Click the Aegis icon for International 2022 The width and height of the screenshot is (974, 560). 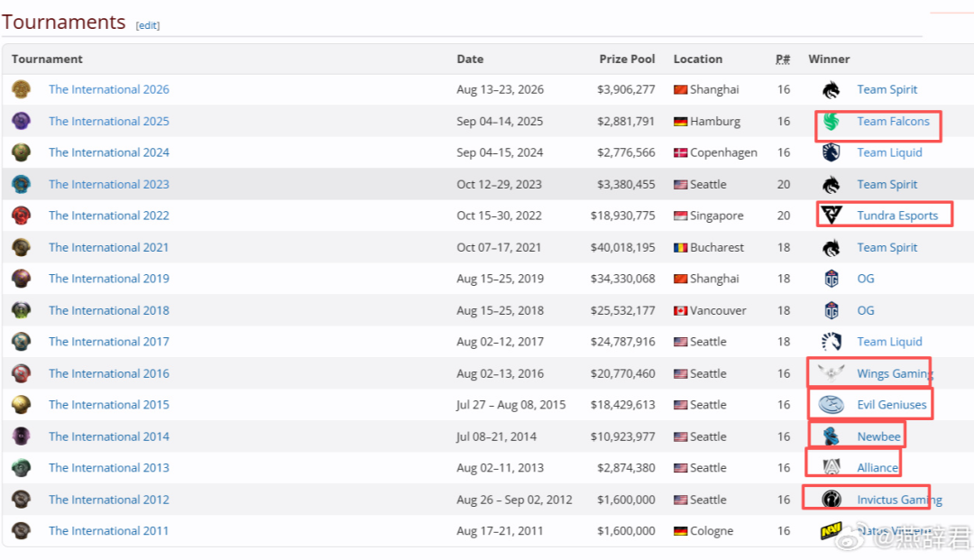[21, 216]
